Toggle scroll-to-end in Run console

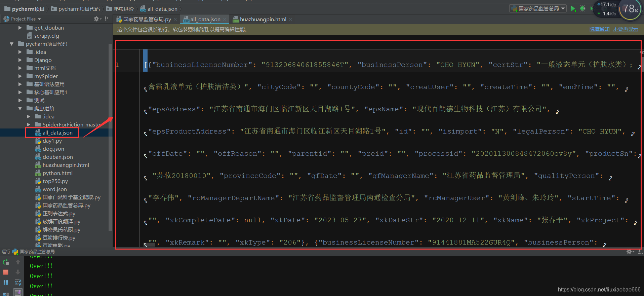tap(18, 292)
